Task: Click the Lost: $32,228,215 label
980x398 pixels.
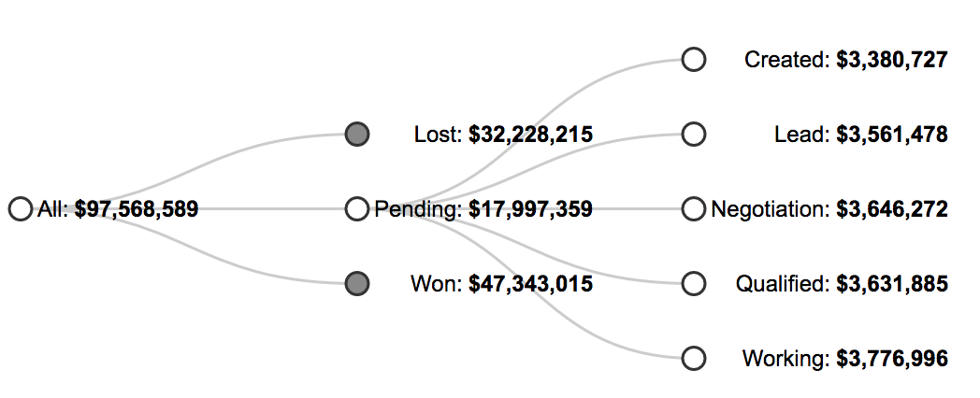Action: pos(503,135)
